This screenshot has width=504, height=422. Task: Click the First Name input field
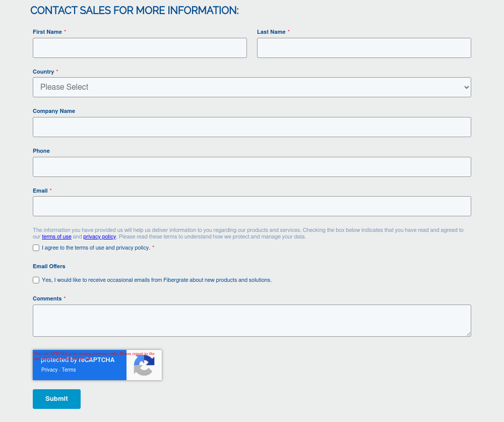click(x=140, y=48)
